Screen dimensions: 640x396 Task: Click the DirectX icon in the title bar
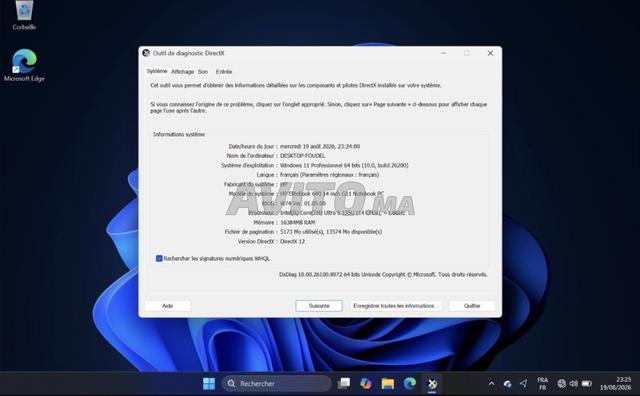[146, 53]
